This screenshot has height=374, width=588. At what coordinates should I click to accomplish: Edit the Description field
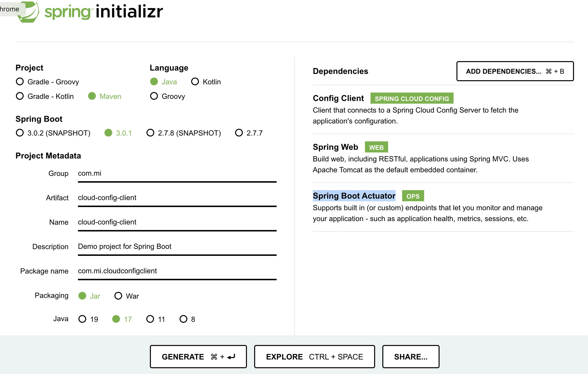click(177, 246)
